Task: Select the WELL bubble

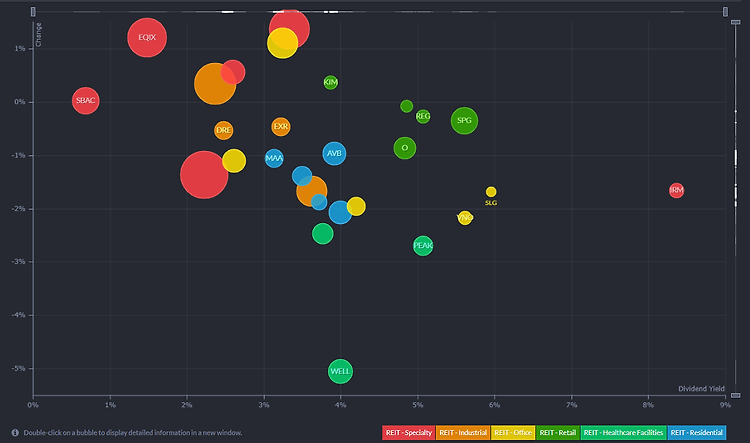Action: (x=340, y=371)
